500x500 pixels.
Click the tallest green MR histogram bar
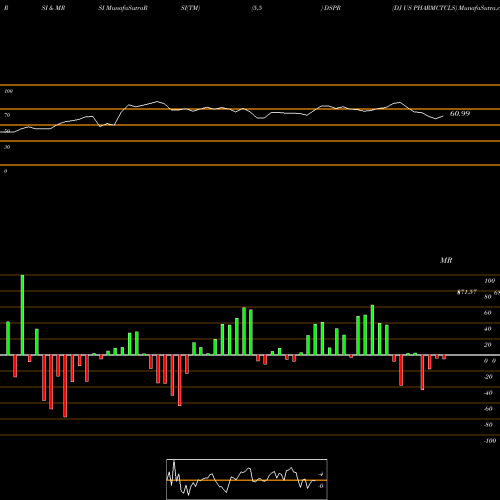pos(22,315)
